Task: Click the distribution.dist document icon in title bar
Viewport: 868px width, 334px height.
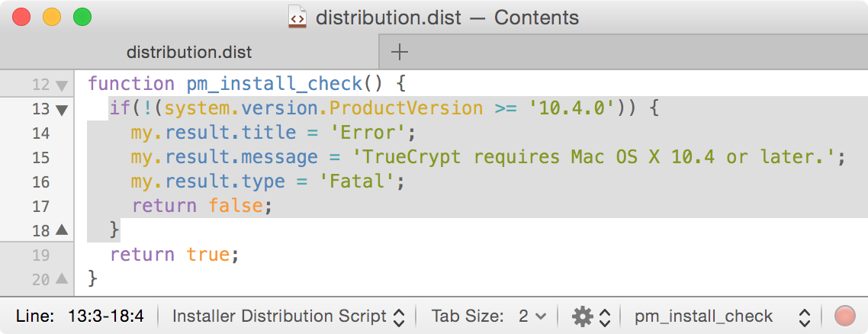Action: [297, 17]
